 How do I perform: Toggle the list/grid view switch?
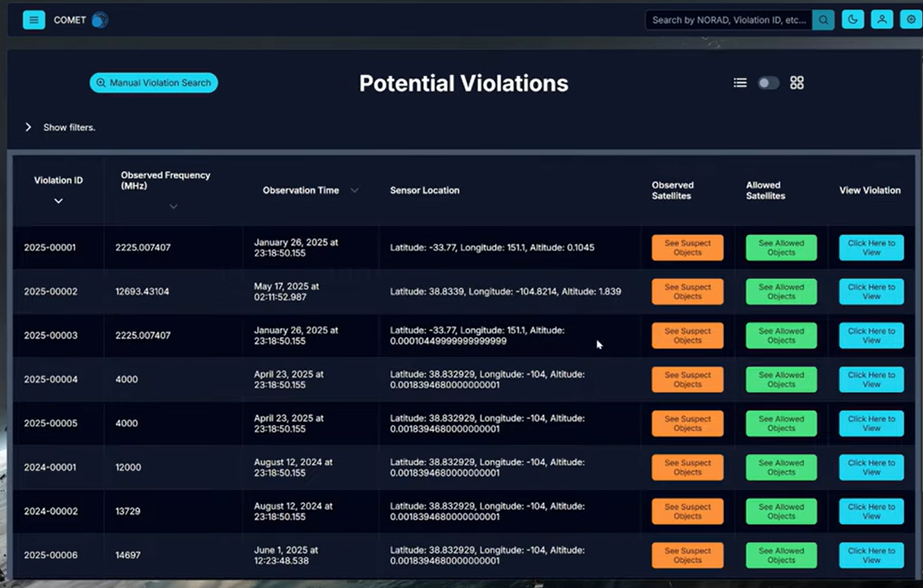768,83
